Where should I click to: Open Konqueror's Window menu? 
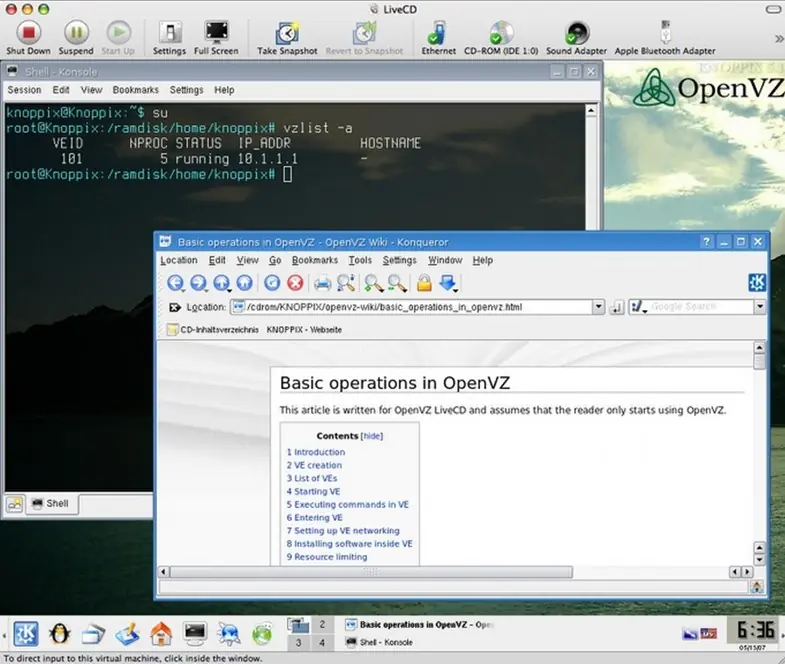[x=445, y=260]
